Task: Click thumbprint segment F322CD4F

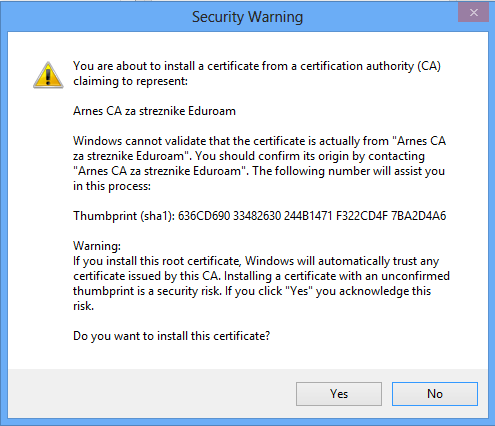Action: (x=362, y=216)
